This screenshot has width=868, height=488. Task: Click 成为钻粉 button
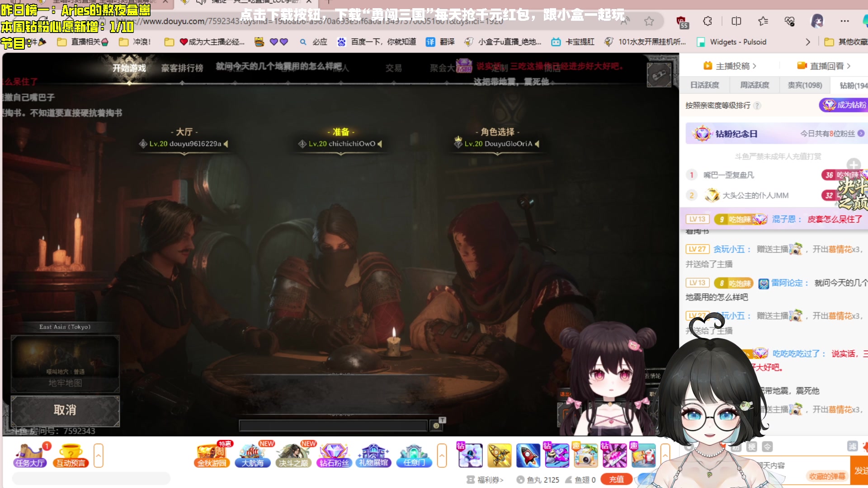[x=844, y=105]
